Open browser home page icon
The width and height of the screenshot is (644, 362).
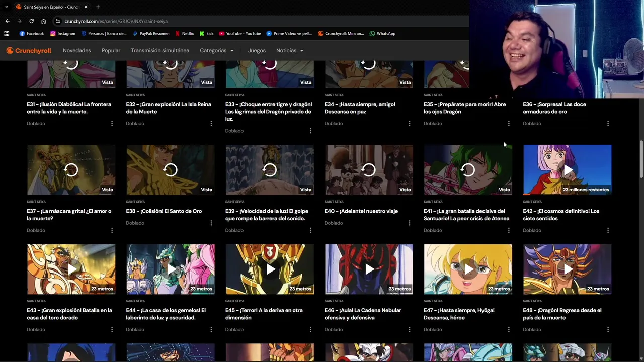(x=43, y=21)
